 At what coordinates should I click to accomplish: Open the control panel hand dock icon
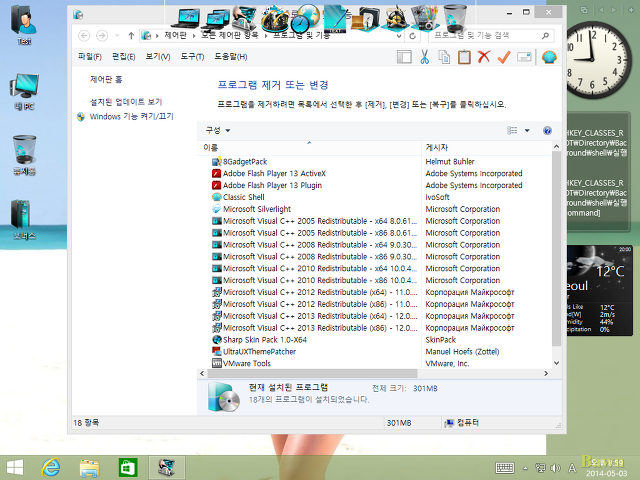[244, 18]
